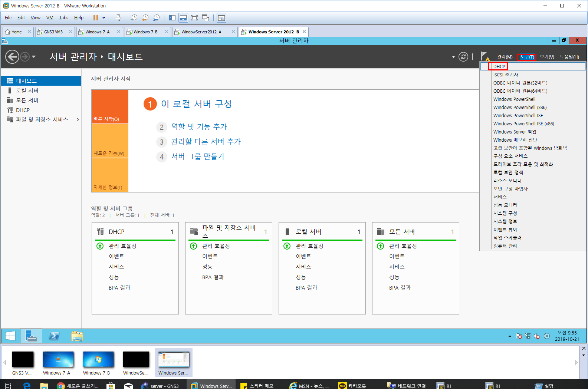This screenshot has height=389, width=588.
Task: Take a VM snapshot icon
Action: [134, 18]
